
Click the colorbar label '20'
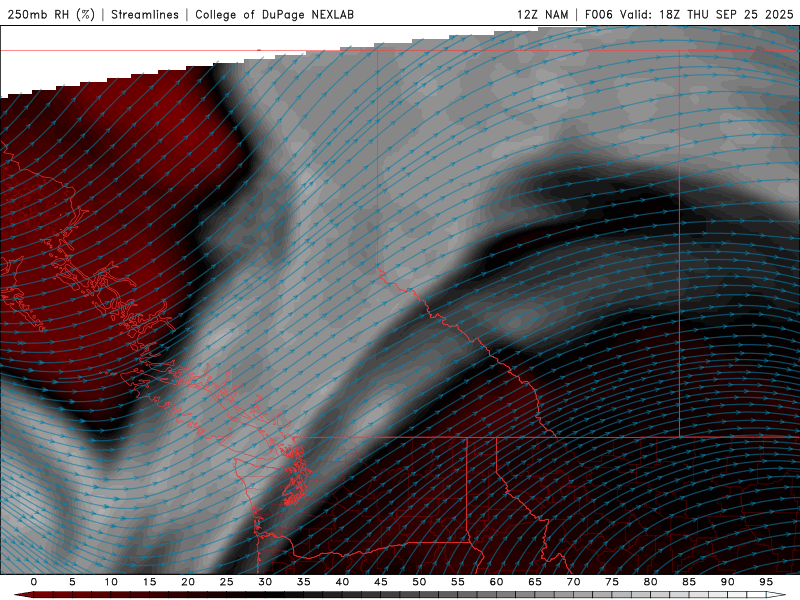coord(188,582)
